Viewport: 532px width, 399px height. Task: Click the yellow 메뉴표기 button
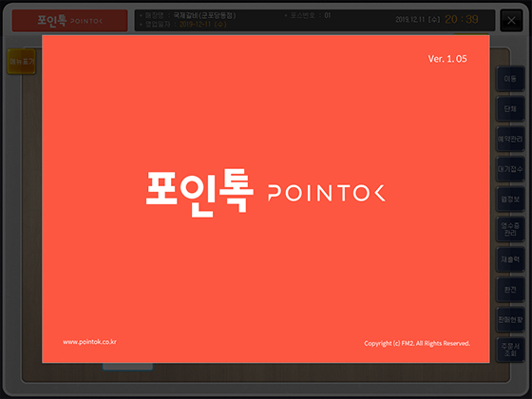click(x=21, y=62)
